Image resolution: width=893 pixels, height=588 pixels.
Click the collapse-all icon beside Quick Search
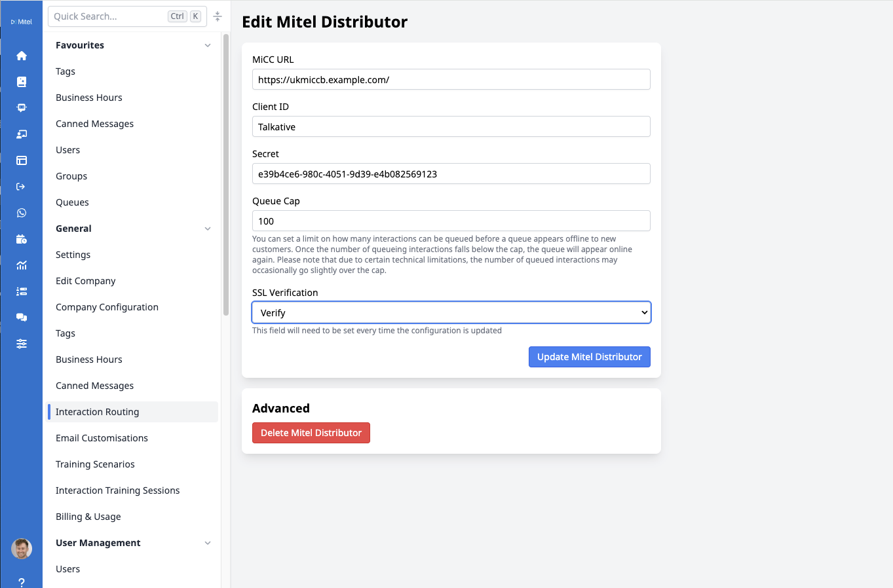(x=218, y=16)
